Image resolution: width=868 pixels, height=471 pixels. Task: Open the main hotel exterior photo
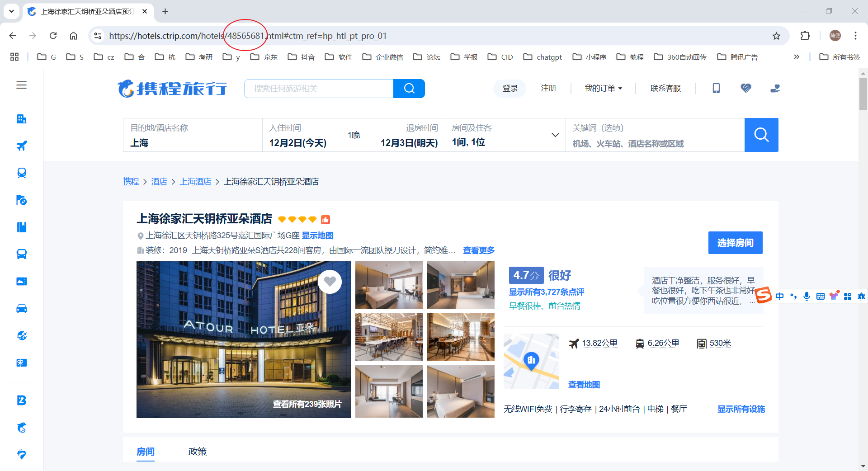click(244, 339)
